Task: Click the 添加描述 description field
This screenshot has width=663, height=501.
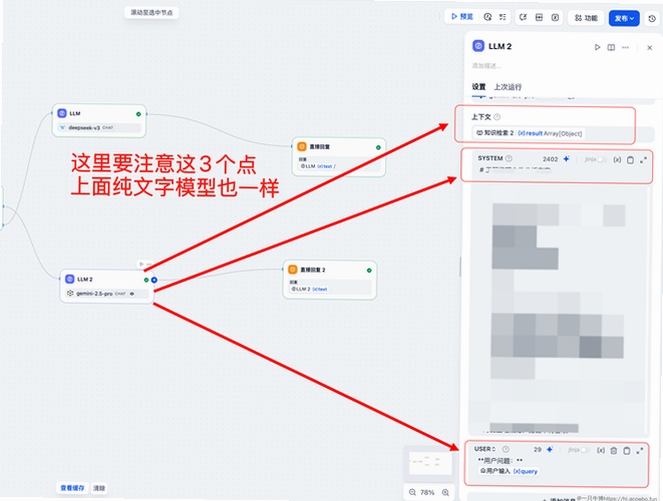Action: [487, 66]
